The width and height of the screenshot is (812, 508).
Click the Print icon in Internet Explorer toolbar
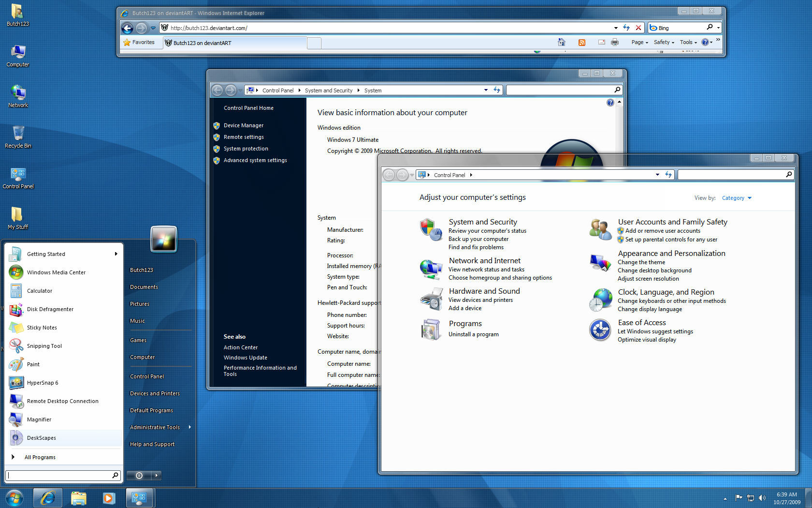615,42
